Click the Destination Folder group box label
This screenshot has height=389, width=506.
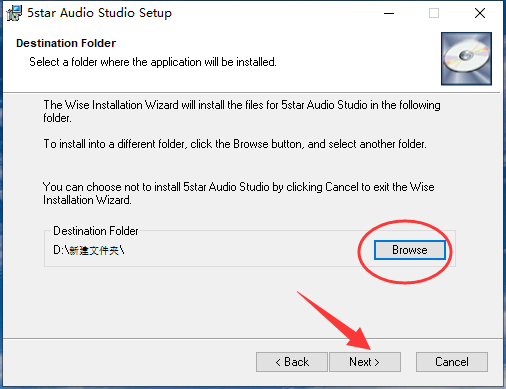[x=96, y=231]
